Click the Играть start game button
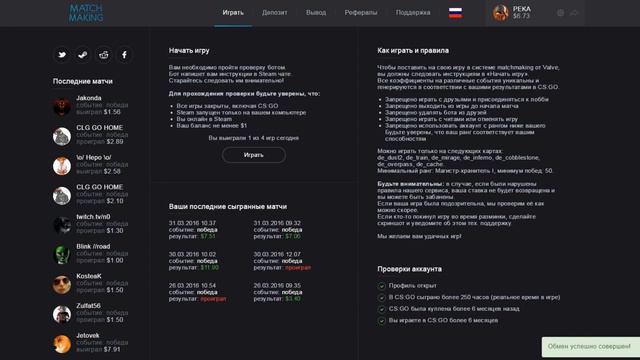The image size is (640, 360). [254, 155]
